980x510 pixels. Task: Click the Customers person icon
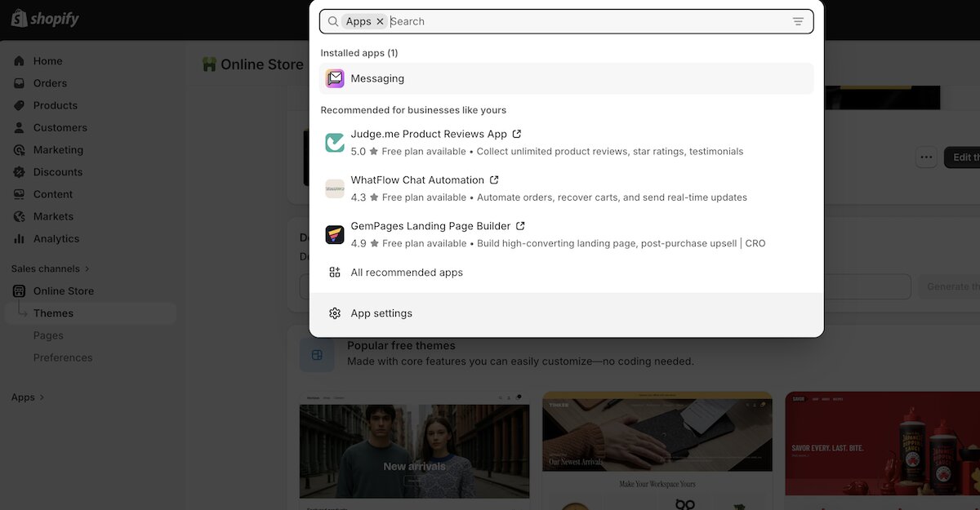tap(19, 127)
